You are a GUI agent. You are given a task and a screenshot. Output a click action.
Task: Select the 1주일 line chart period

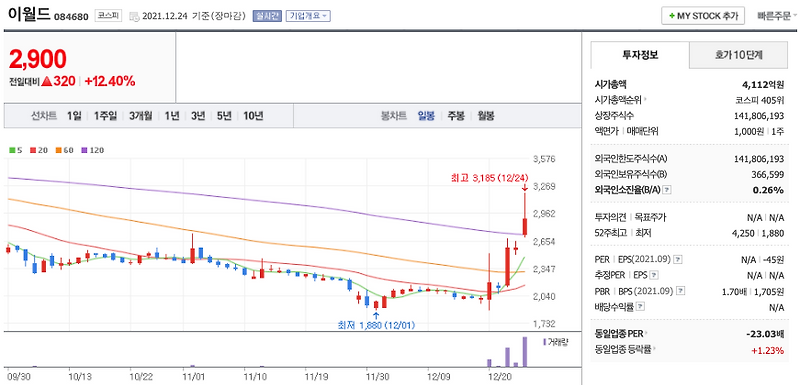(x=106, y=116)
